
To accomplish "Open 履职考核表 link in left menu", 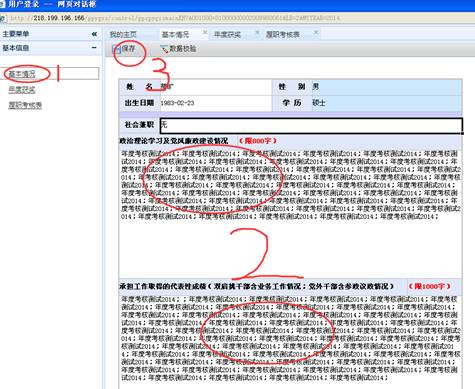I will point(25,105).
